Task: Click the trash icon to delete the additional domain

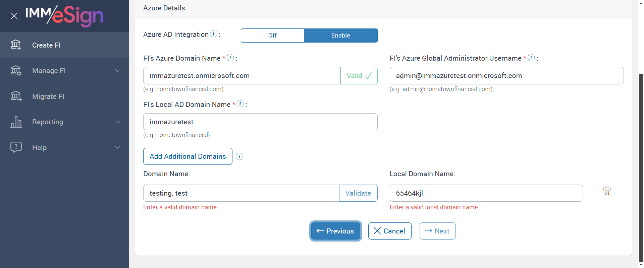Action: coord(607,192)
